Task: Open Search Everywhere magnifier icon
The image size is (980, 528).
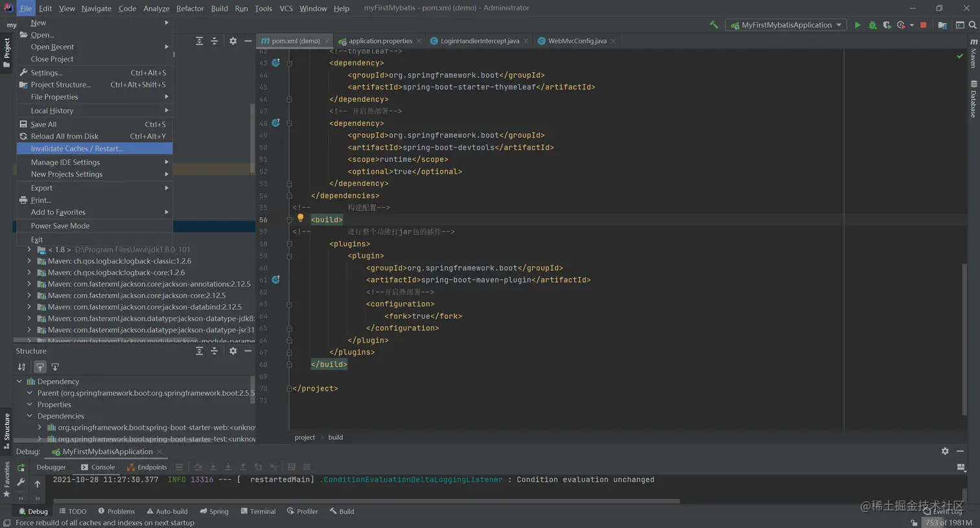Action: [972, 25]
